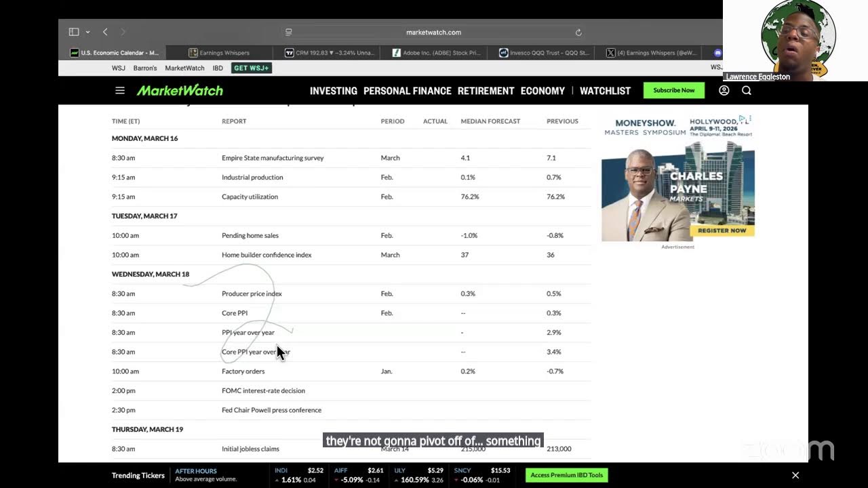Click the MarketWatch logo
The image size is (868, 488).
point(180,90)
